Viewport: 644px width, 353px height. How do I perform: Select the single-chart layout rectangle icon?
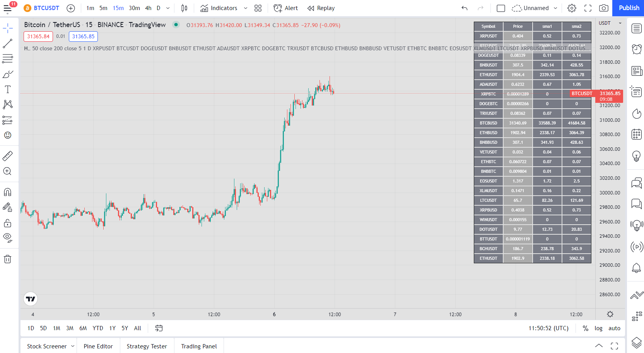(501, 8)
